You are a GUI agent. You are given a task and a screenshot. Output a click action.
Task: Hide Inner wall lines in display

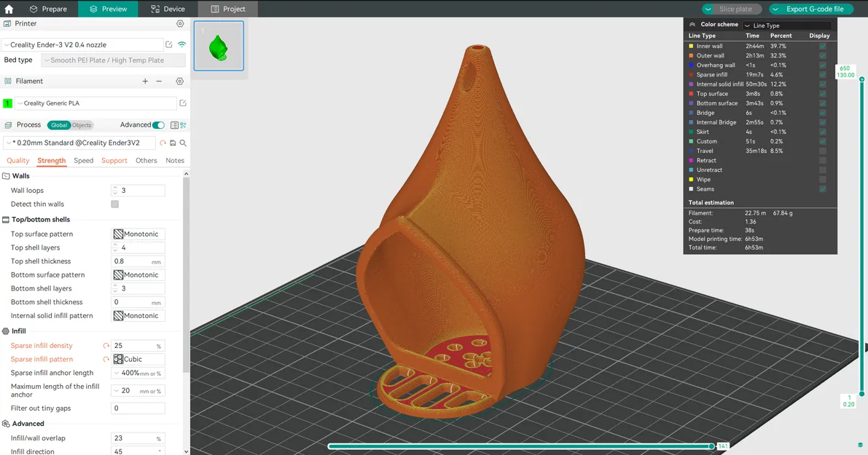coord(823,46)
